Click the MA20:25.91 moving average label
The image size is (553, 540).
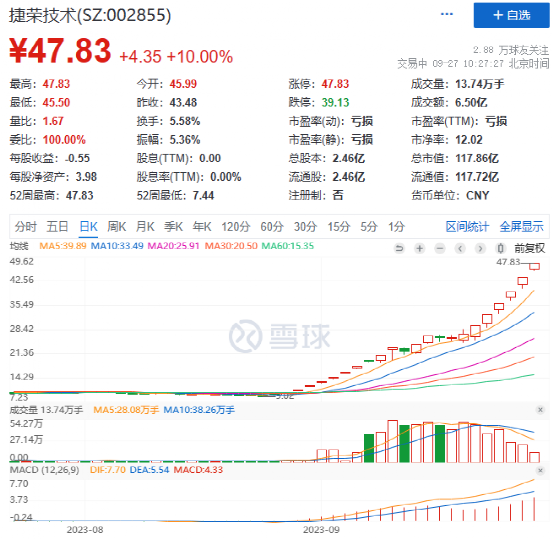174,246
